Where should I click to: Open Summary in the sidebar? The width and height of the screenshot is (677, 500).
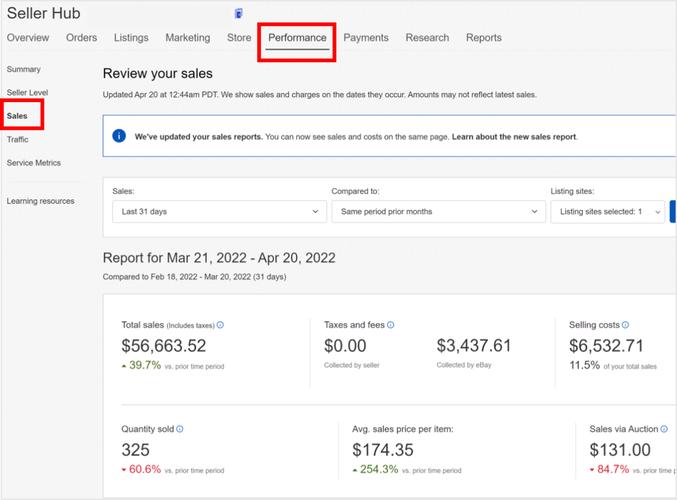23,69
